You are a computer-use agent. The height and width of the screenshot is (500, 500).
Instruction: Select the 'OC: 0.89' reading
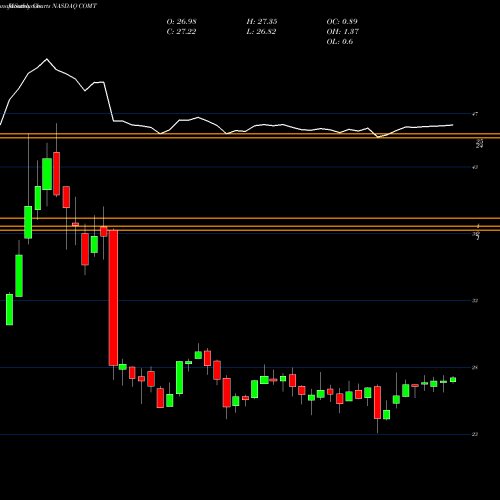coord(342,22)
